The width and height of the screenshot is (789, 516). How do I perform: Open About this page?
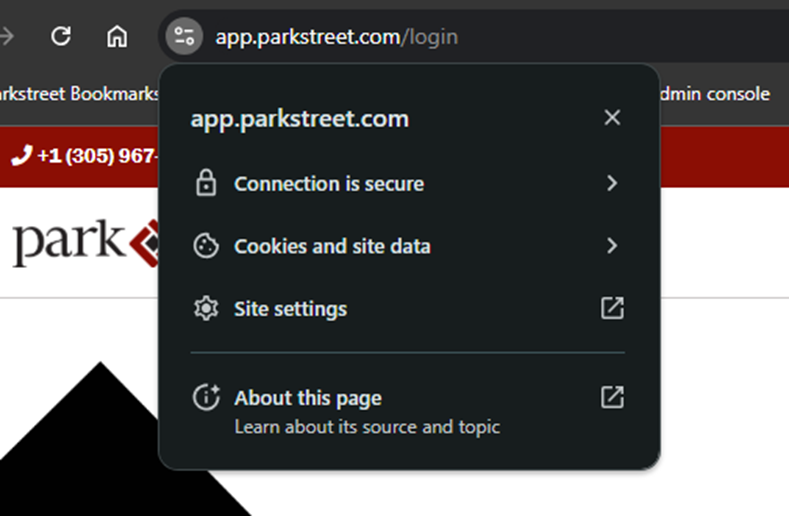(408, 411)
